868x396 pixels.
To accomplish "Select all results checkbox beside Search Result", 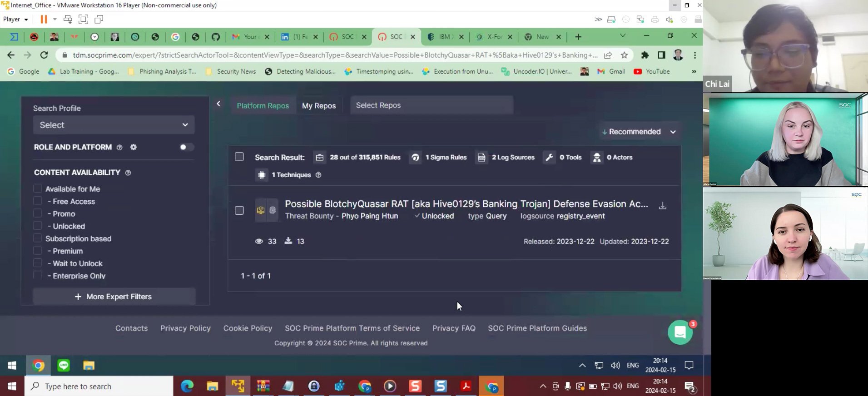I will tap(239, 157).
